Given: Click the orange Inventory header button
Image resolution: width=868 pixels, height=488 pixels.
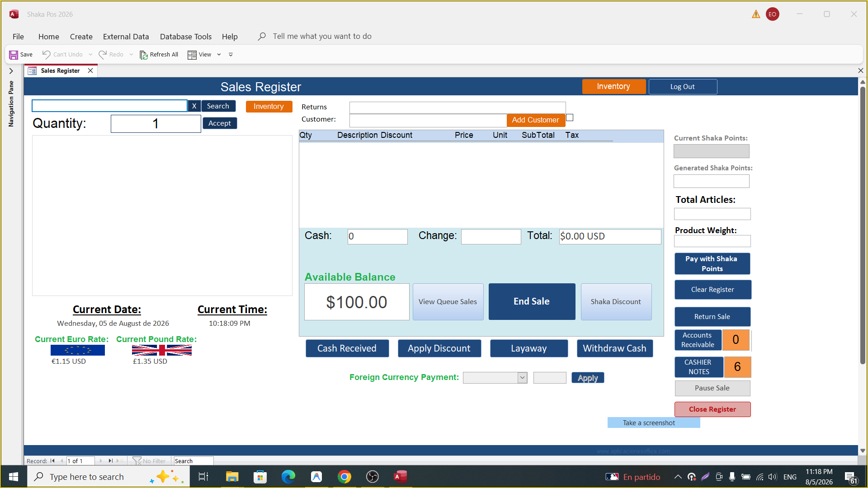Looking at the screenshot, I should pos(613,86).
